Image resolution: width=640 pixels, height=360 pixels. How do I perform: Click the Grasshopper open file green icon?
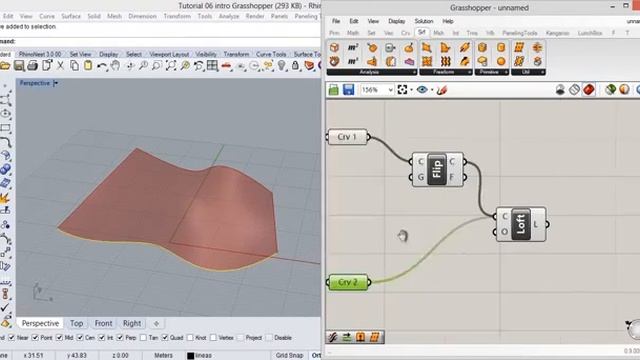(333, 90)
